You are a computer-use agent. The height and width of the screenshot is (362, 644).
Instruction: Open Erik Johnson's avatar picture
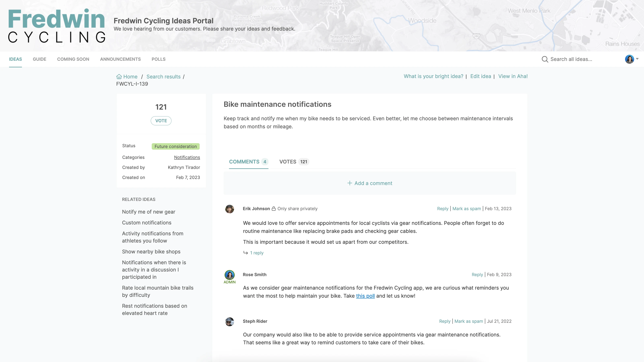229,209
